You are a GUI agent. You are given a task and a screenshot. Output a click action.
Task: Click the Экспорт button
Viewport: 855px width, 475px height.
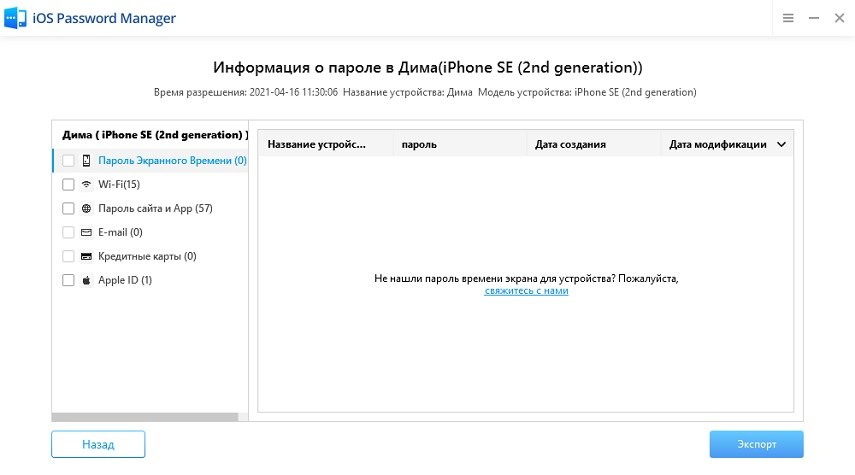tap(756, 444)
